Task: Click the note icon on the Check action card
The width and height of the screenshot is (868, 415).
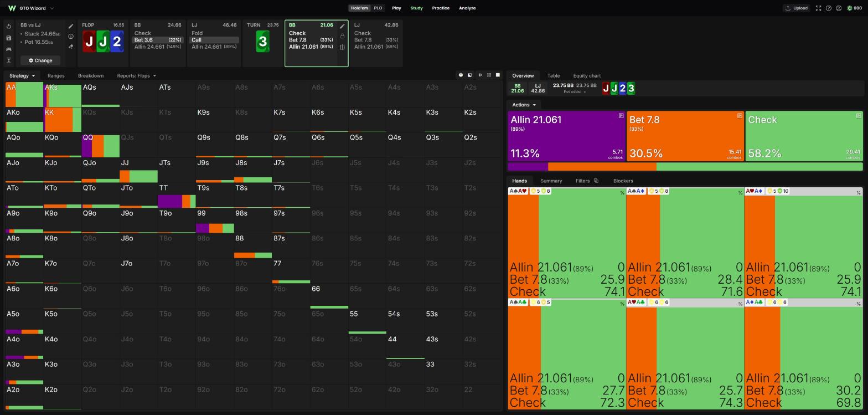Action: point(859,116)
